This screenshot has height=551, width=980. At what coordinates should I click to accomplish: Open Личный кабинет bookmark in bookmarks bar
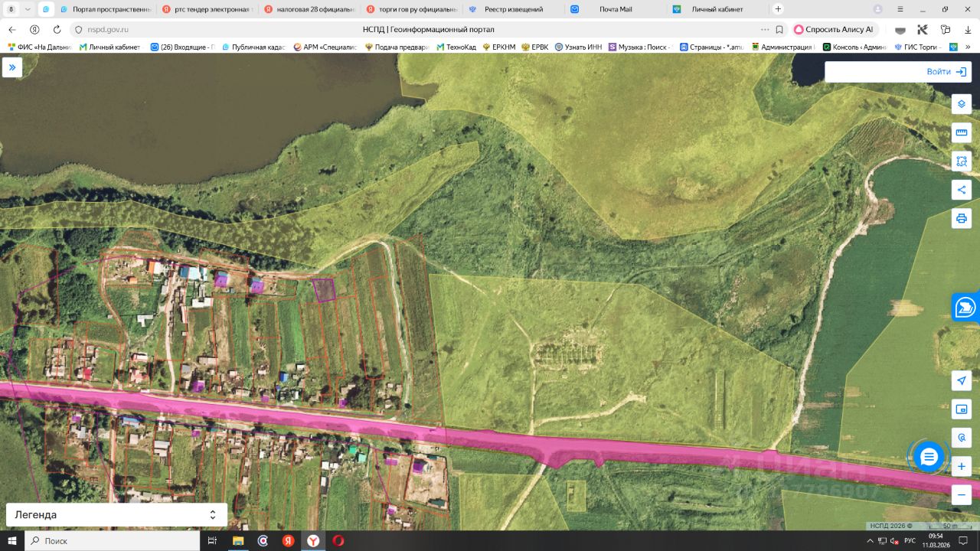point(109,47)
